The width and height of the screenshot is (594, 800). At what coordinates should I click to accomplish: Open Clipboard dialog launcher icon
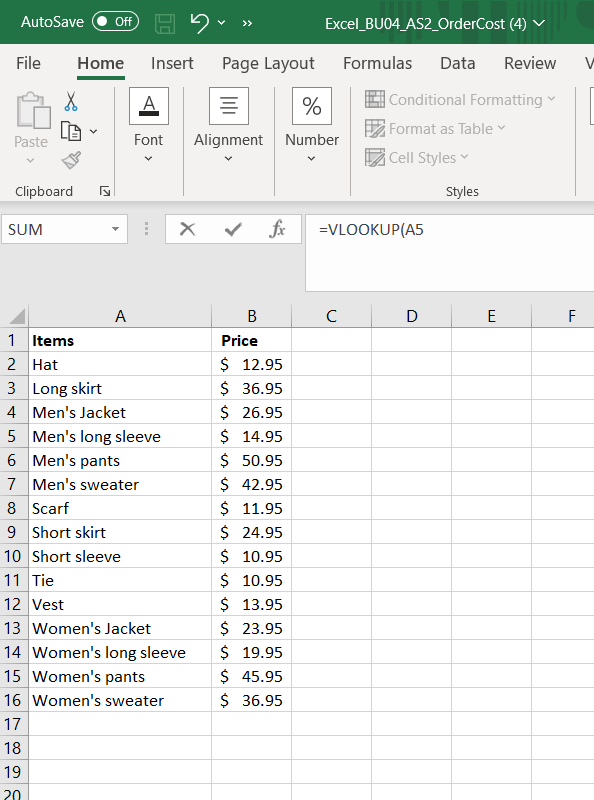[105, 191]
